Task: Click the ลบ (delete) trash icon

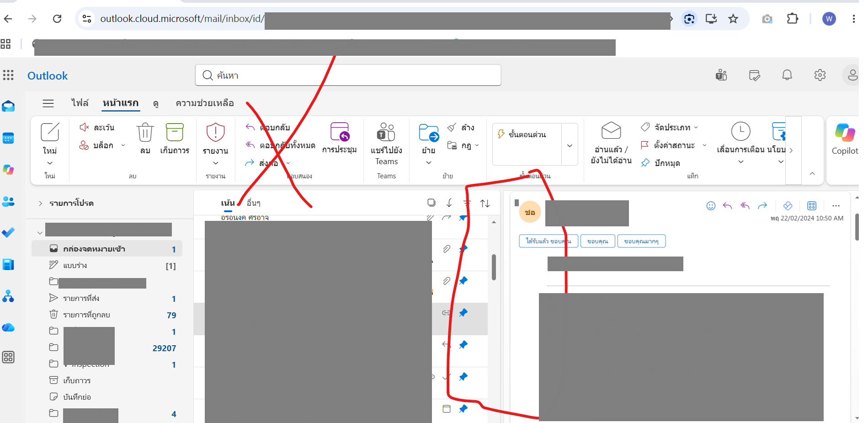Action: (x=145, y=132)
